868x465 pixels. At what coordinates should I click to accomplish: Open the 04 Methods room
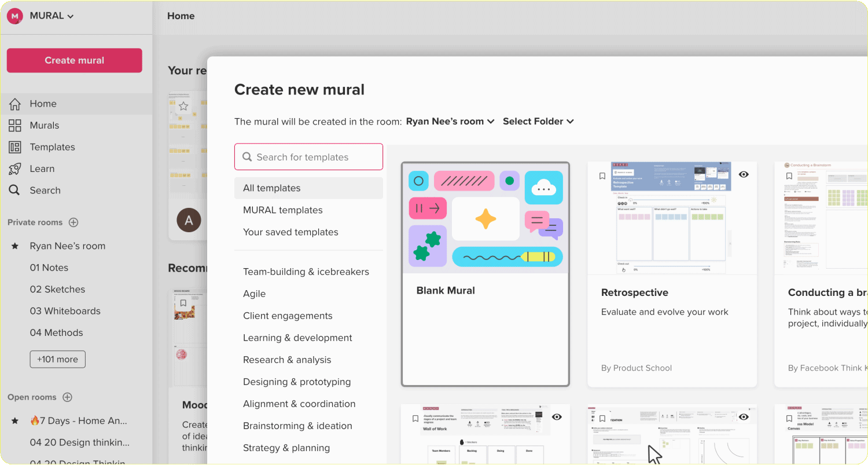click(56, 333)
